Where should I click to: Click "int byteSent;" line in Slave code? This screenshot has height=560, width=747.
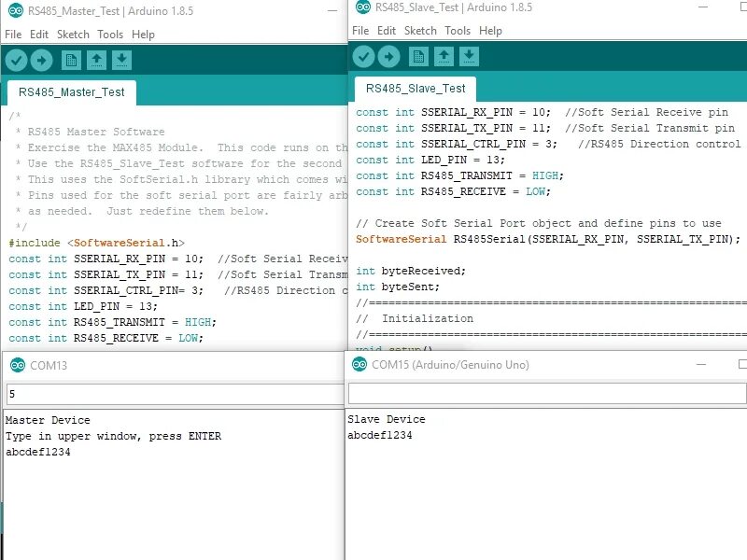tap(398, 287)
